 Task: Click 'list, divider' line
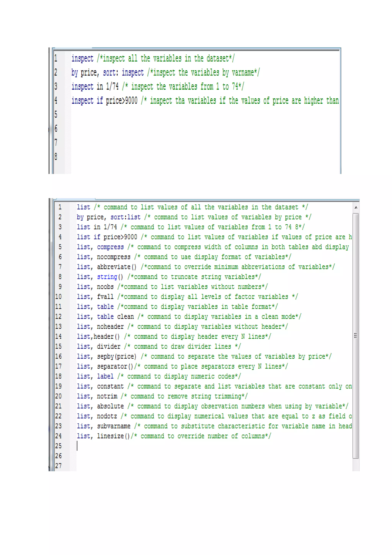click(159, 346)
